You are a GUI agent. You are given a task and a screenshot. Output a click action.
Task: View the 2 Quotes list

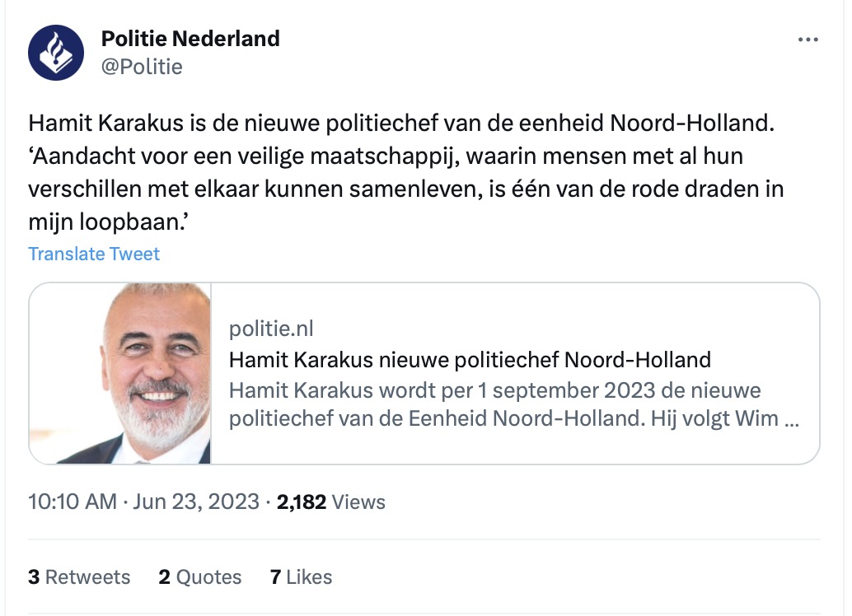200,577
